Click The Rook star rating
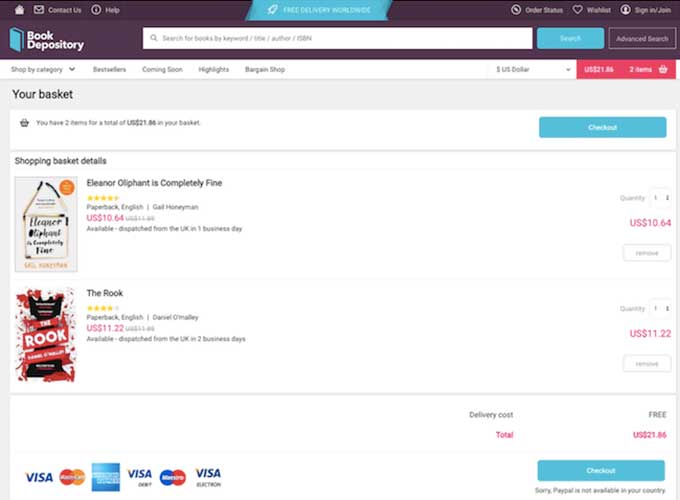This screenshot has height=500, width=680. point(103,308)
